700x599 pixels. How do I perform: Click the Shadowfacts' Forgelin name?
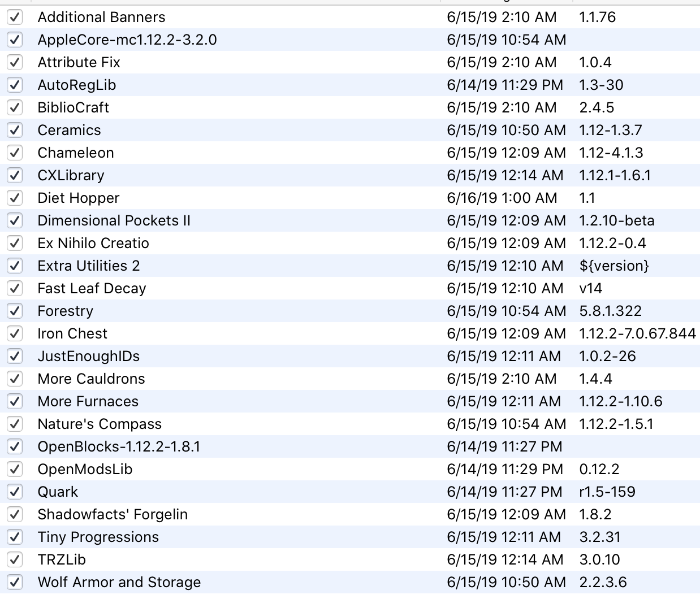click(x=113, y=515)
